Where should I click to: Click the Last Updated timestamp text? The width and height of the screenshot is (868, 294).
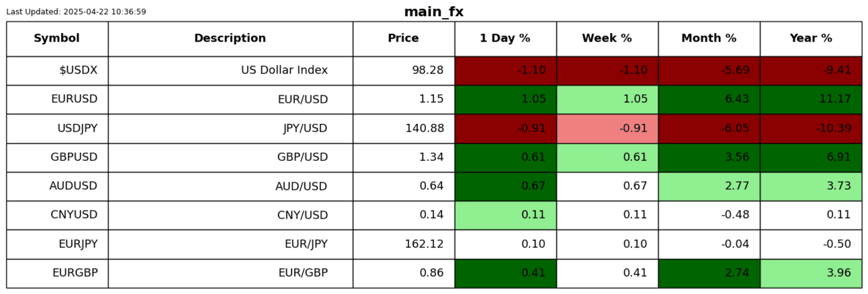pos(76,12)
